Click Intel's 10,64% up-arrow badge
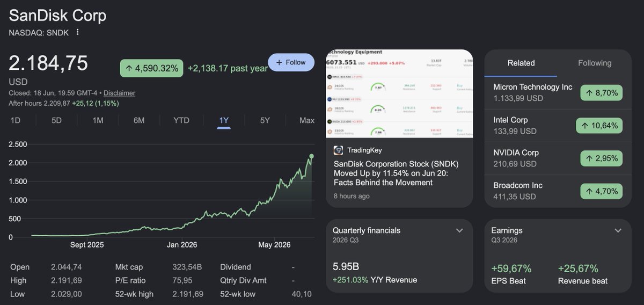This screenshot has width=644, height=305. click(x=599, y=126)
